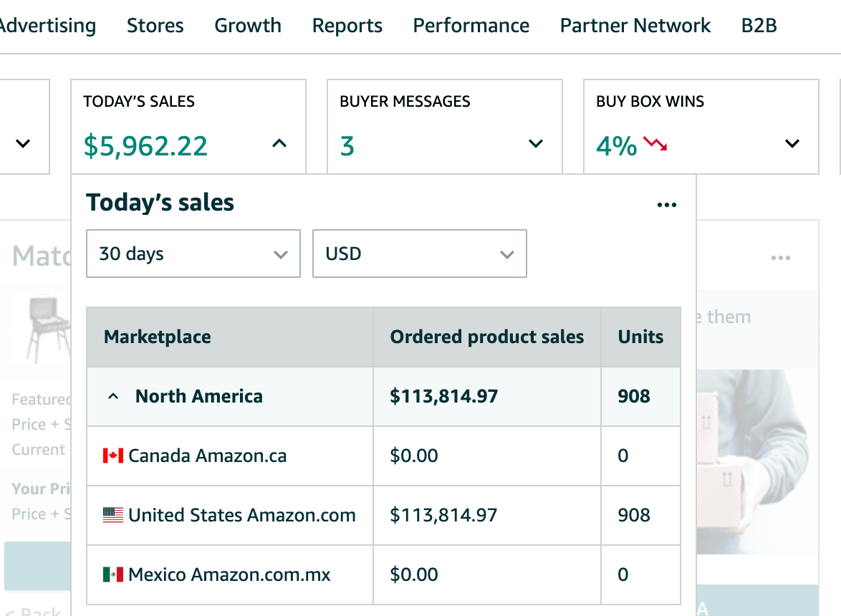Open the greyed-out three-dot menu behind the panel
The width and height of the screenshot is (841, 616).
point(780,258)
